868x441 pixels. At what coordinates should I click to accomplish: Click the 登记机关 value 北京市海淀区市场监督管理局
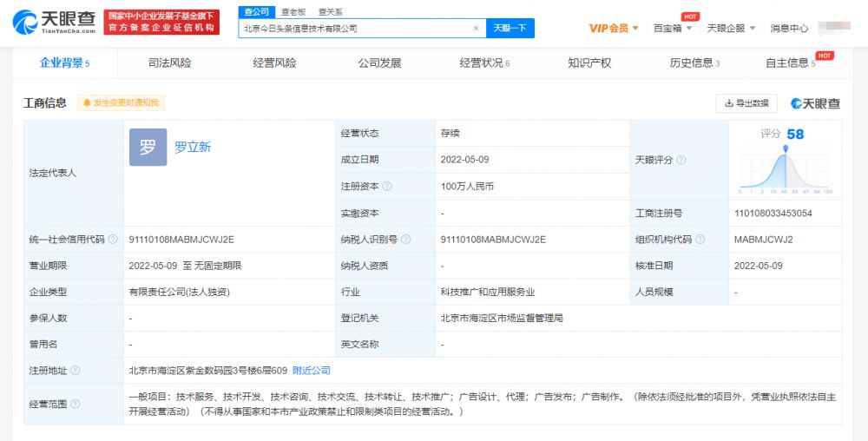click(x=502, y=318)
